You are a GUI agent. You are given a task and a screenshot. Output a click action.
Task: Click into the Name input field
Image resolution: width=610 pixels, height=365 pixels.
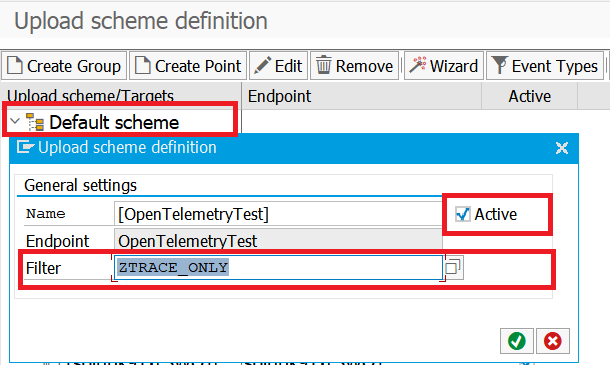point(278,214)
